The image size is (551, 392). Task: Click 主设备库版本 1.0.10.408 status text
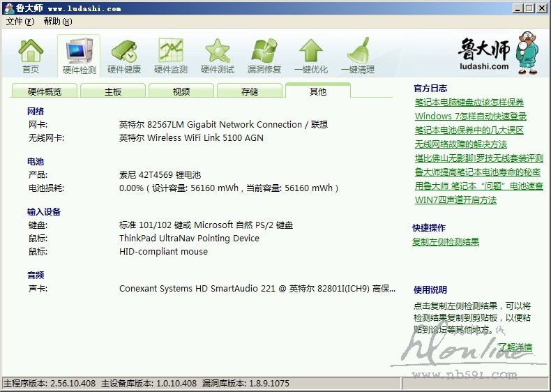149,383
